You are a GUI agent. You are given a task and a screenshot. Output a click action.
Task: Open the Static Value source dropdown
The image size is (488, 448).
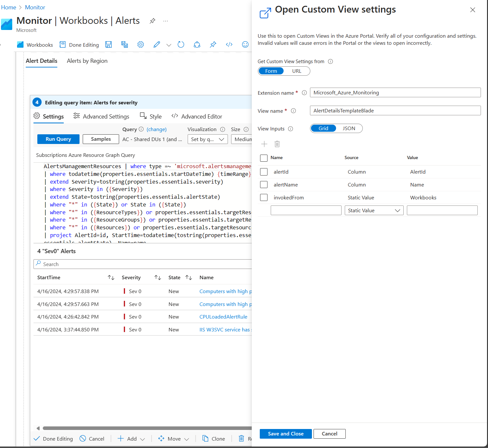374,210
